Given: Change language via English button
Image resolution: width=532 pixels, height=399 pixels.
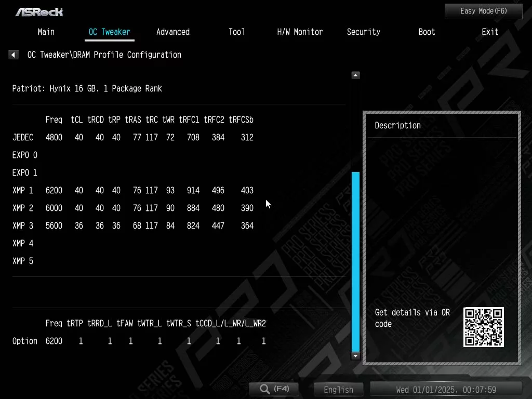Looking at the screenshot, I should pos(338,390).
